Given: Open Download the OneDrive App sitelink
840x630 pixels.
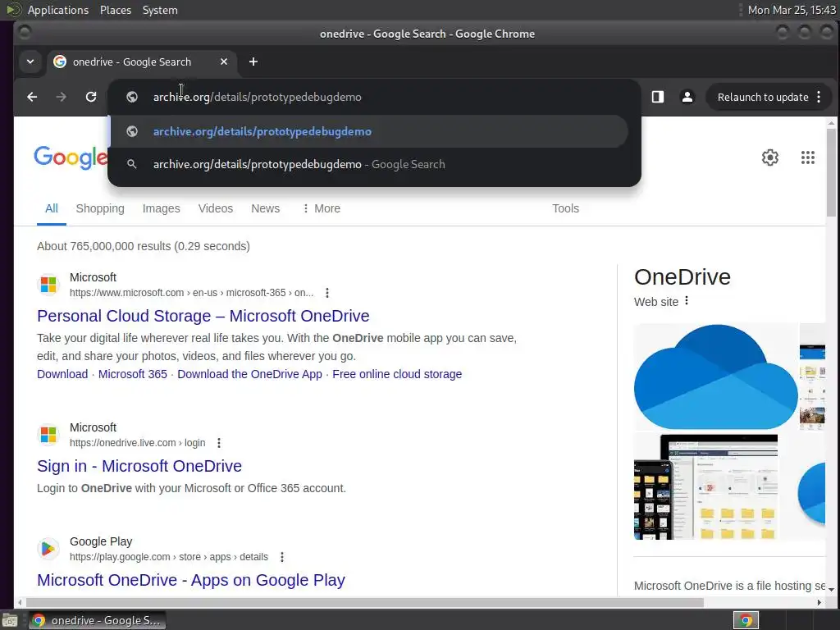Looking at the screenshot, I should tap(249, 374).
